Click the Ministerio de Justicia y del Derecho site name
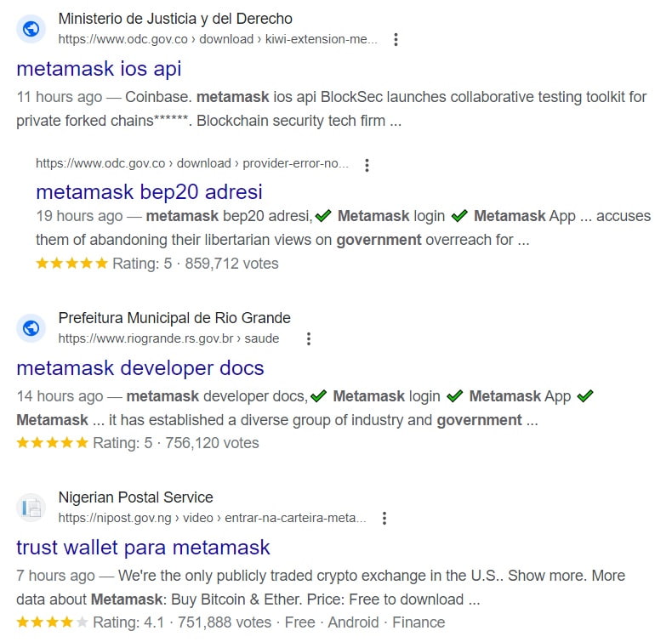Viewport: 672px width, 642px height. (175, 19)
